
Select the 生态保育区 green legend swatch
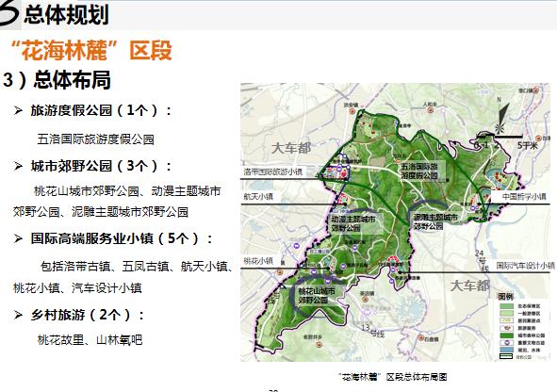tap(506, 306)
